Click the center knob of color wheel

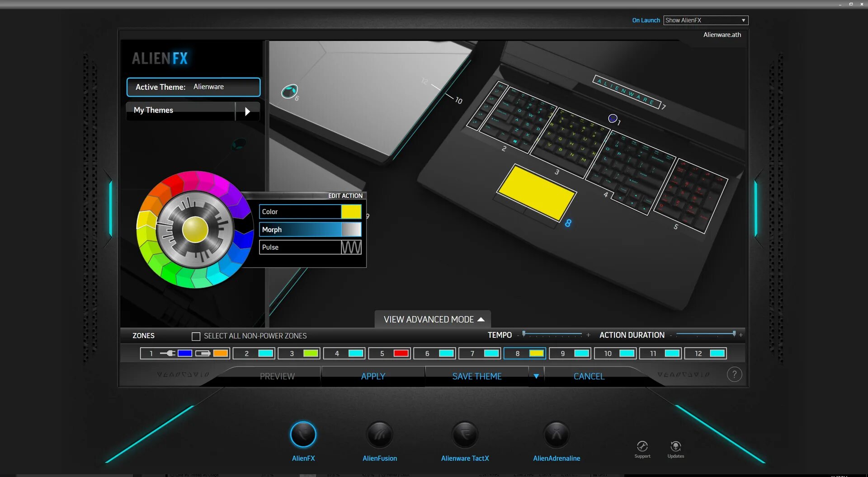coord(195,229)
